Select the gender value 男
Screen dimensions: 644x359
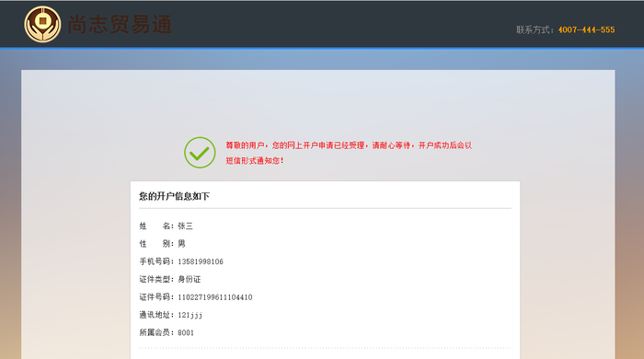tap(181, 244)
